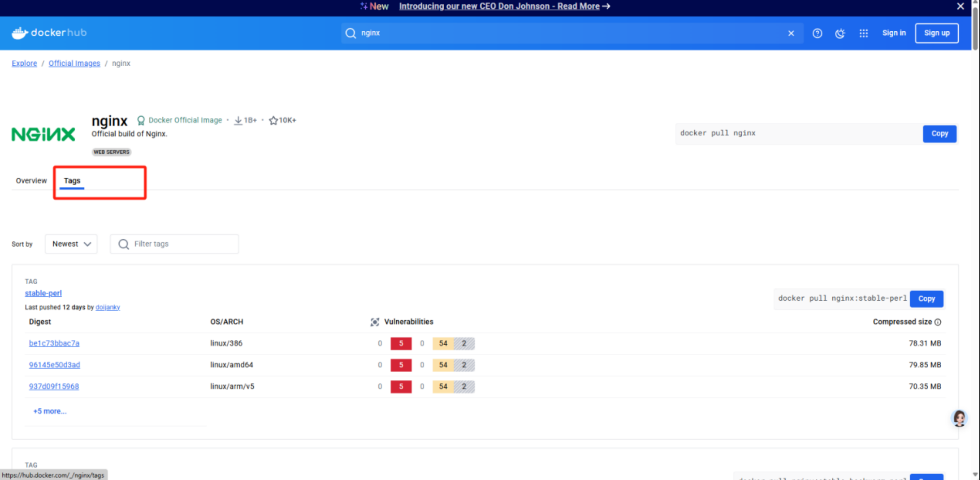Click red 5 badge for linux/amd64
This screenshot has width=980, height=480.
coord(401,365)
